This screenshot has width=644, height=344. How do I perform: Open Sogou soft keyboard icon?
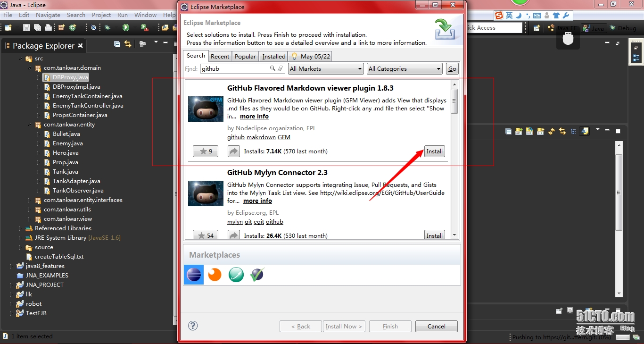537,16
